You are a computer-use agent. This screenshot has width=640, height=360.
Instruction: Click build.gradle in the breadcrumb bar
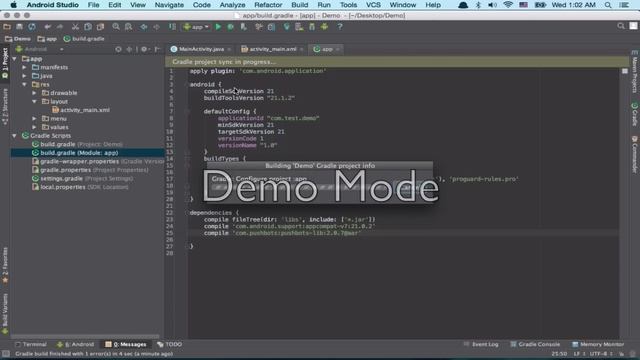click(84, 39)
